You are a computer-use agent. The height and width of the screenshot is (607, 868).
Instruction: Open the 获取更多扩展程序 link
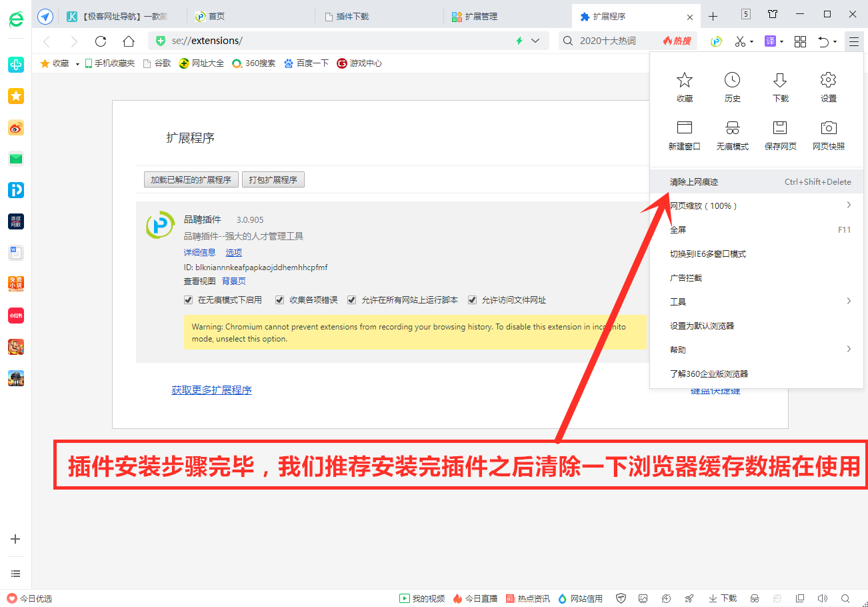[212, 389]
